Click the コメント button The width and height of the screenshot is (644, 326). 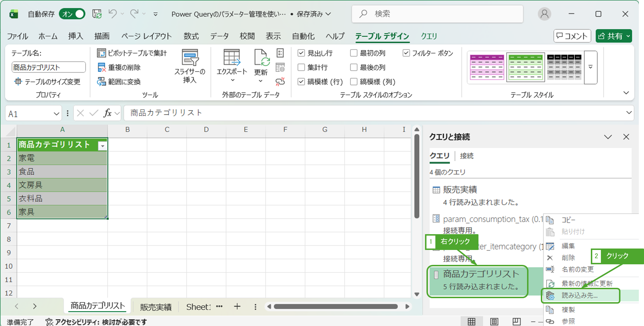572,36
